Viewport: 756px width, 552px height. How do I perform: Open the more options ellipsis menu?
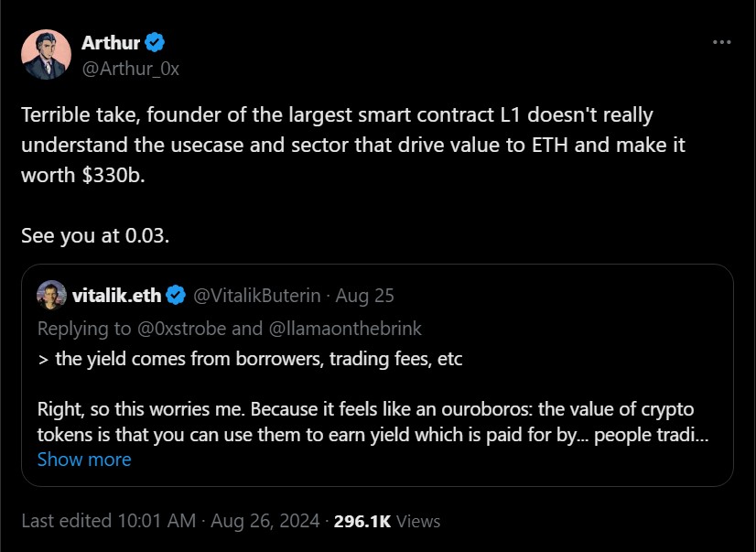click(x=721, y=42)
